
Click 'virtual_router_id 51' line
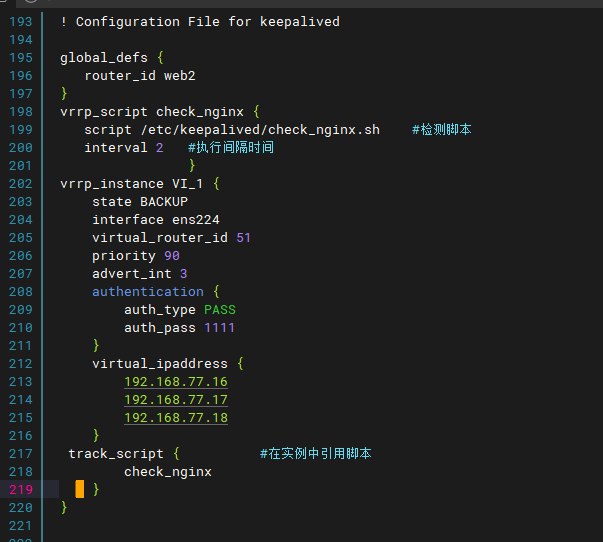point(172,238)
